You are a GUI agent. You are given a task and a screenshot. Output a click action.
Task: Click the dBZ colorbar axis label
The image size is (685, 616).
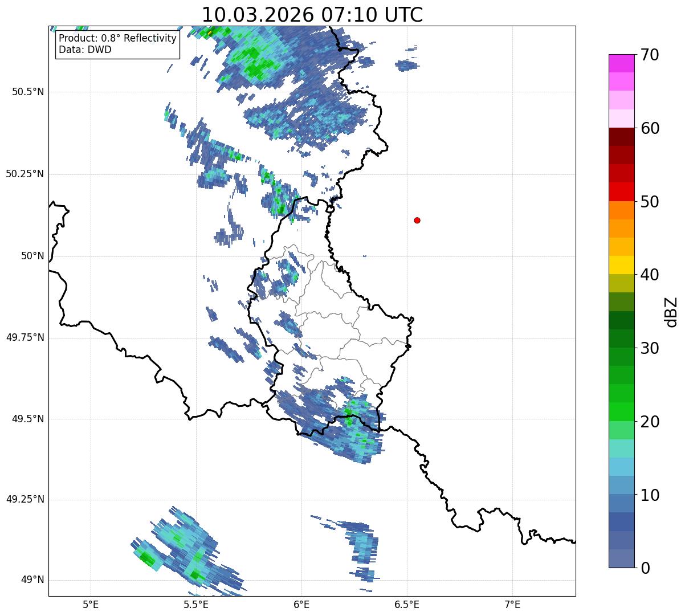point(671,311)
